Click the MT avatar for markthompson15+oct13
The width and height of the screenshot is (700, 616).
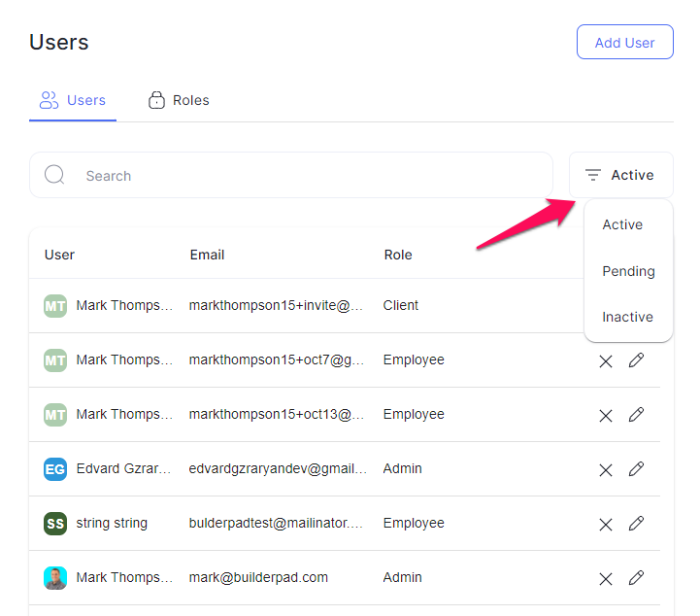(x=55, y=415)
